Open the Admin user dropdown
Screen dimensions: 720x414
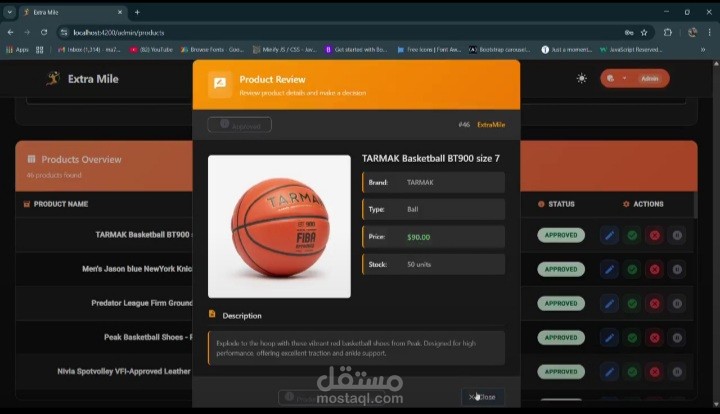[x=635, y=78]
